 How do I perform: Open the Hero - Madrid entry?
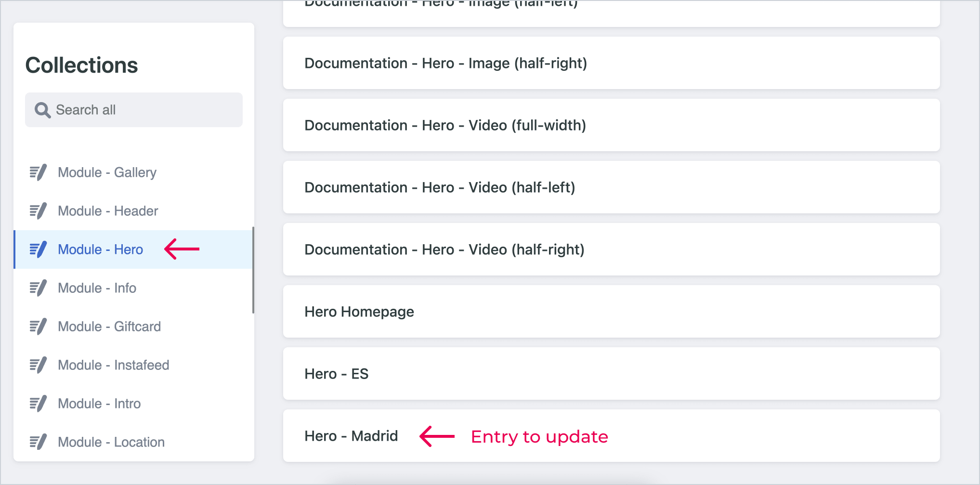coord(612,436)
